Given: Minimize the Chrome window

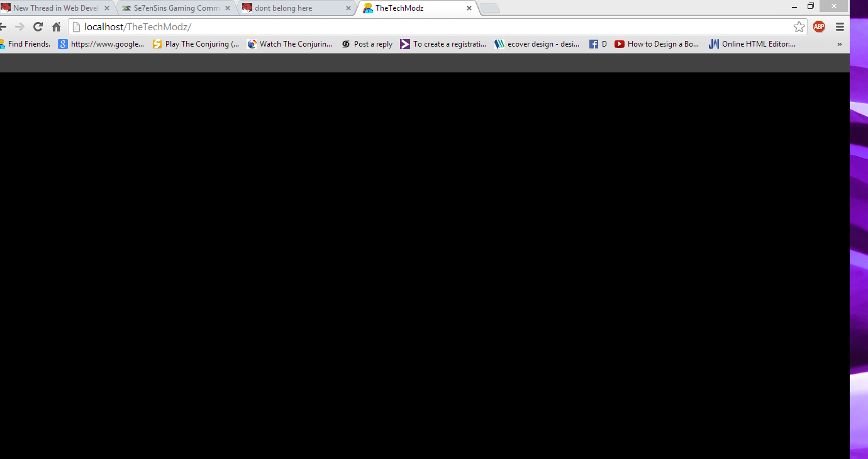Looking at the screenshot, I should click(x=793, y=6).
